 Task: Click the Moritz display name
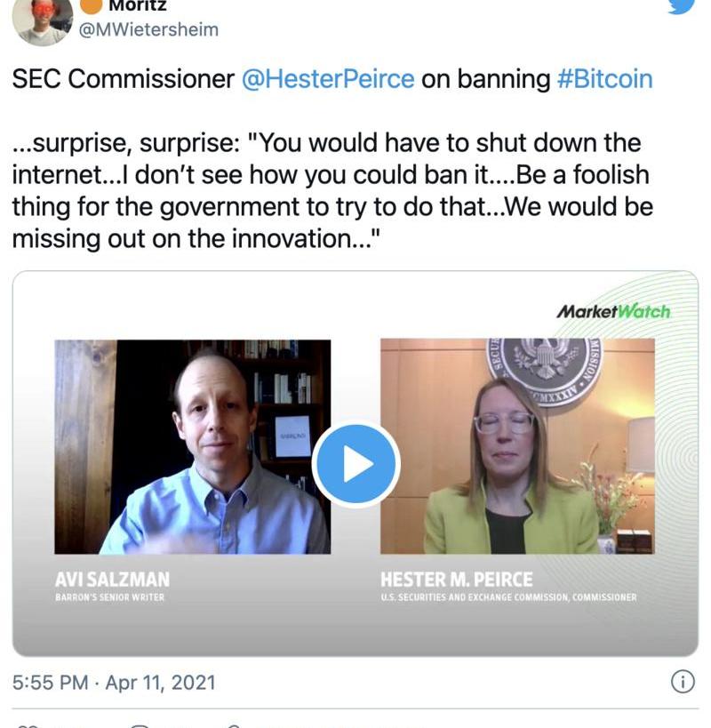click(137, 5)
